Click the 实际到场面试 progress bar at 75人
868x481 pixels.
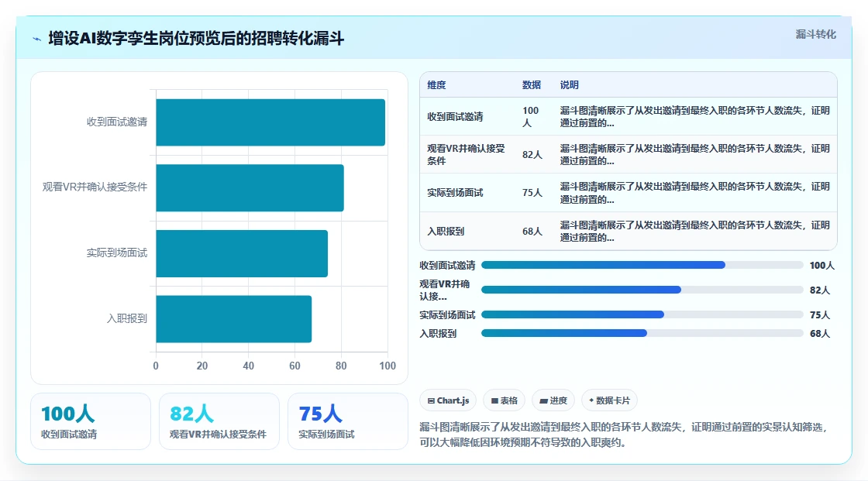coord(642,314)
